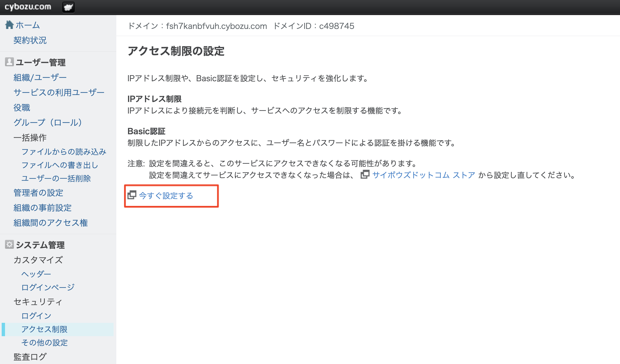Select サービスの利用ユーザー menu item
Image resolution: width=620 pixels, height=364 pixels.
pyautogui.click(x=59, y=92)
